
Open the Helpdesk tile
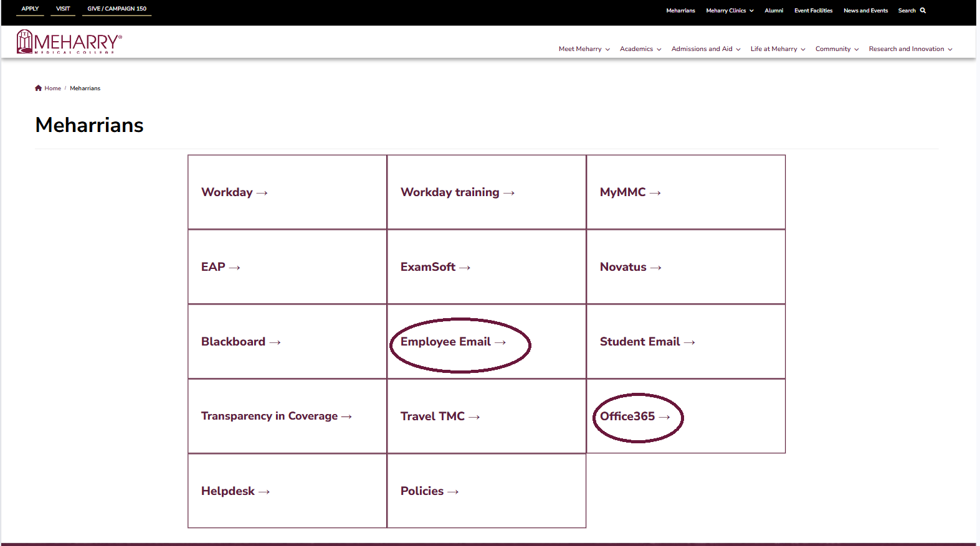[287, 491]
